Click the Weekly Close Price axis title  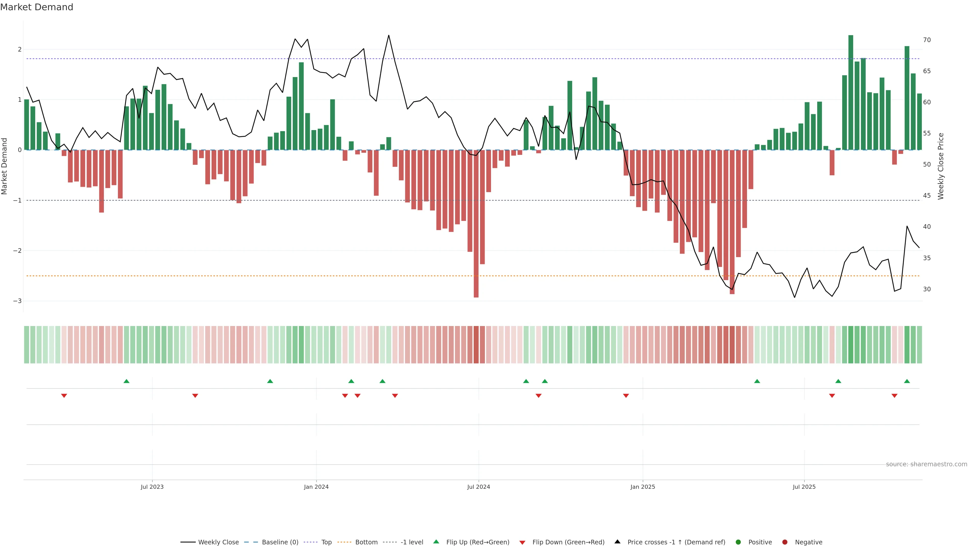[x=941, y=166]
